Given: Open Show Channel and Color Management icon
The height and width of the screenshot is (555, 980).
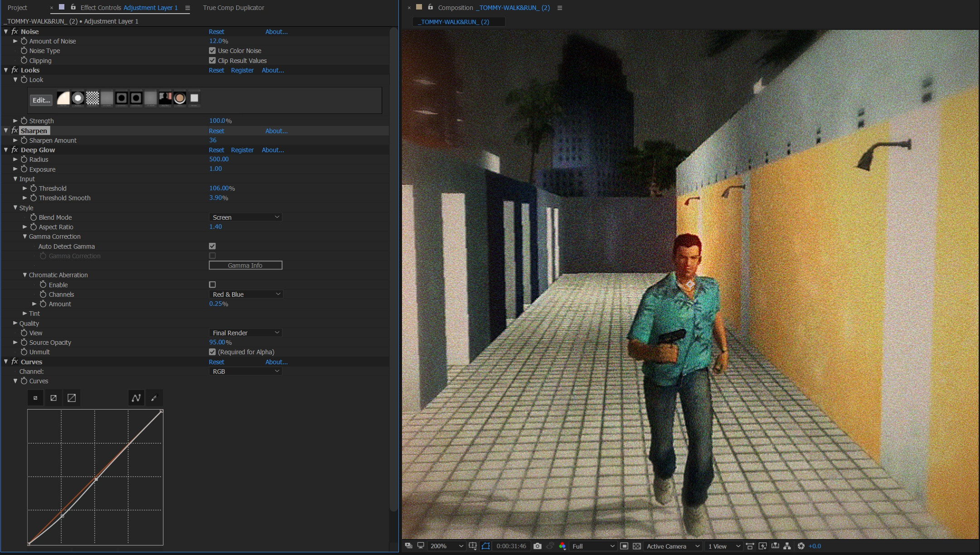Looking at the screenshot, I should click(x=563, y=546).
